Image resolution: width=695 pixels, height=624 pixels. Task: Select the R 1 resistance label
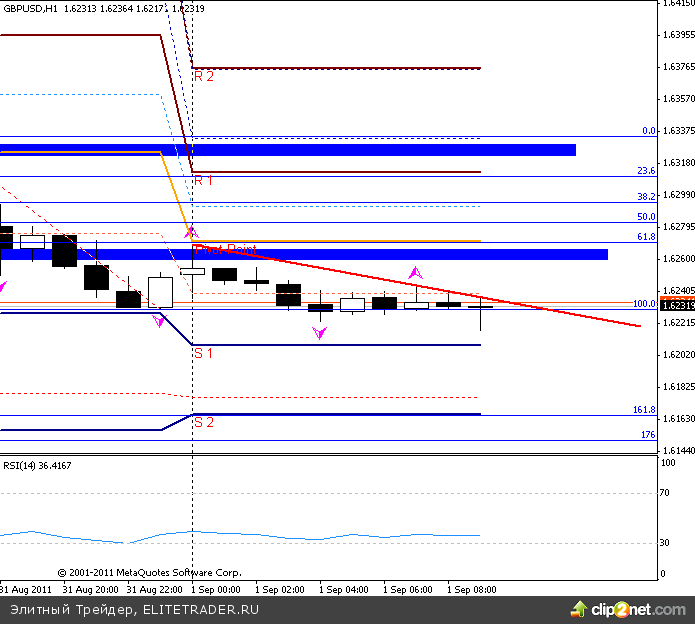[203, 181]
